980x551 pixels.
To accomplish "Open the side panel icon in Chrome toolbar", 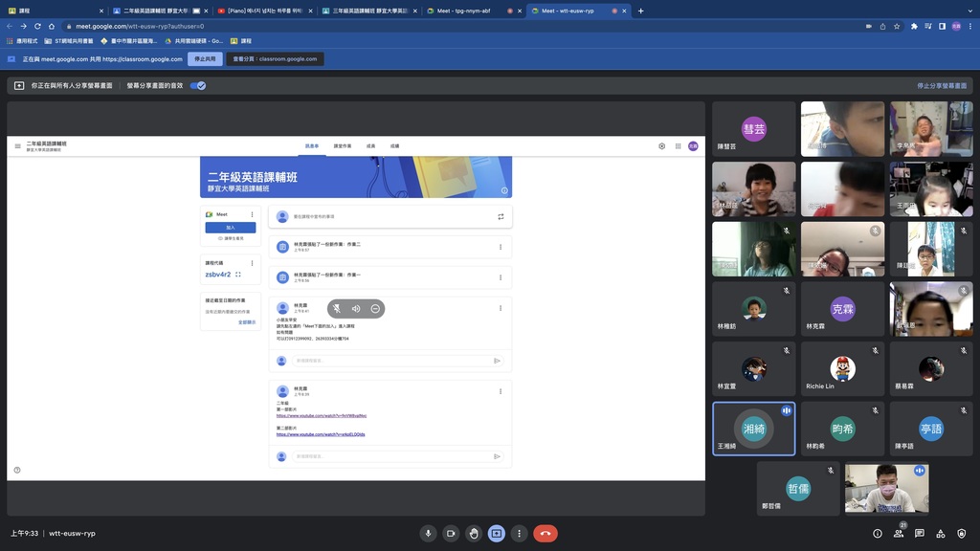I will [x=942, y=26].
